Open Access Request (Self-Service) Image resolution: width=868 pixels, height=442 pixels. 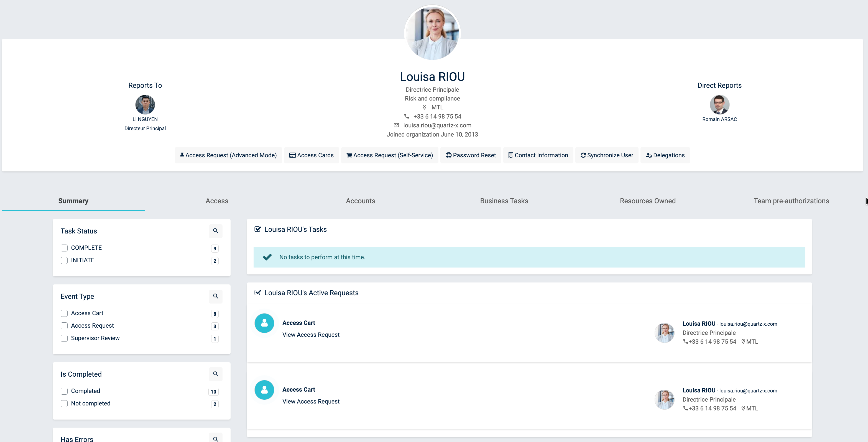pyautogui.click(x=390, y=155)
